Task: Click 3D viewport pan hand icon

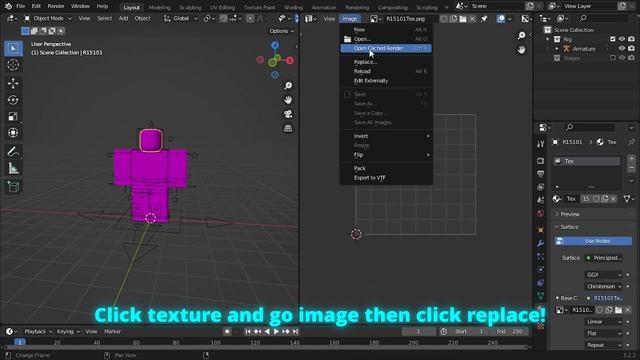Action: (288, 100)
